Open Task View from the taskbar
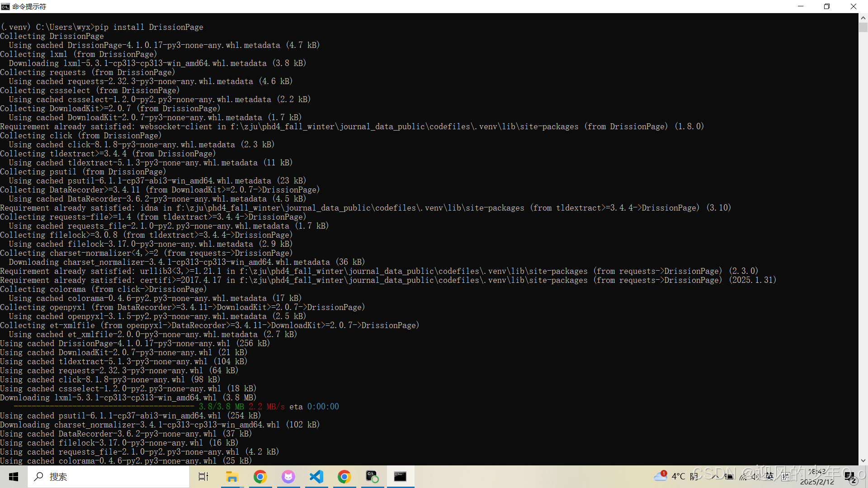868x488 pixels. click(203, 477)
